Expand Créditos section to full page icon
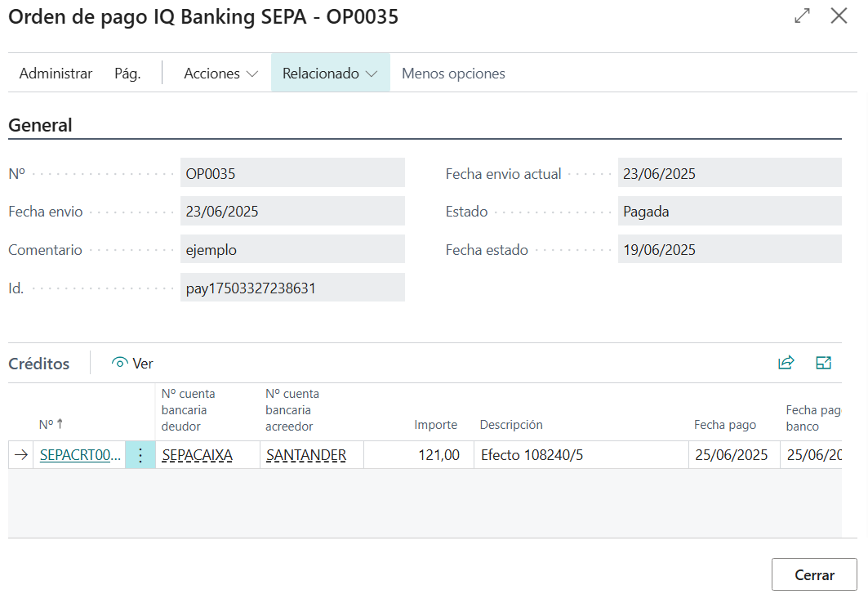Screen dimensions: 868x603 [x=823, y=364]
